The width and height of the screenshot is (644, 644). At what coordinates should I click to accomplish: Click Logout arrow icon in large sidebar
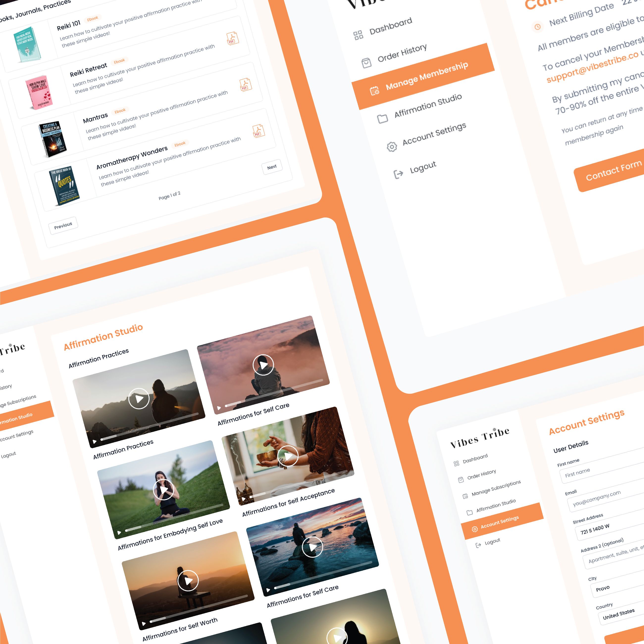[398, 174]
